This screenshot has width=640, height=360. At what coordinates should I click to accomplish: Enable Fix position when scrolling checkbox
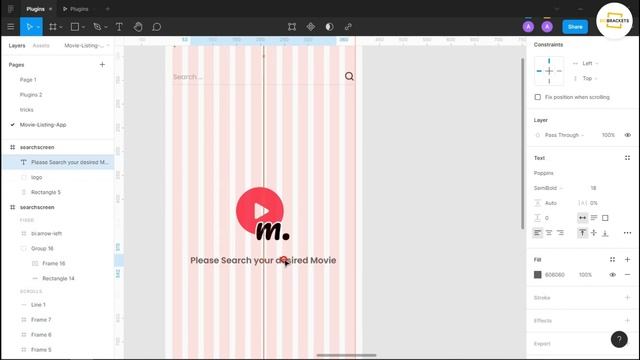pyautogui.click(x=538, y=97)
